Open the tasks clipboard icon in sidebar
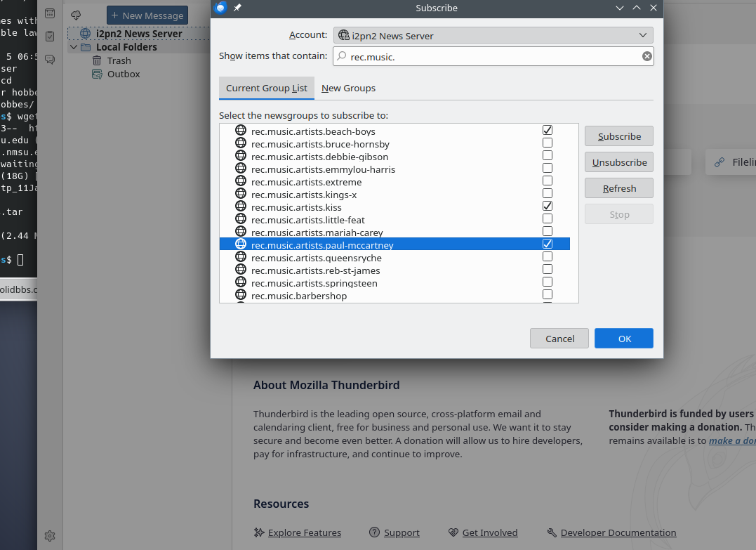Image resolution: width=756 pixels, height=550 pixels. (50, 37)
